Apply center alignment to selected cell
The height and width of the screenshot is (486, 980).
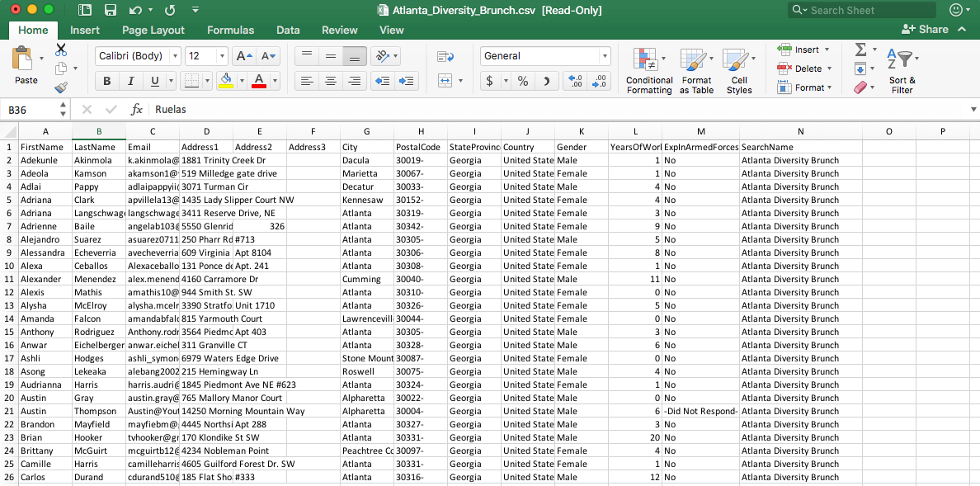pos(330,80)
